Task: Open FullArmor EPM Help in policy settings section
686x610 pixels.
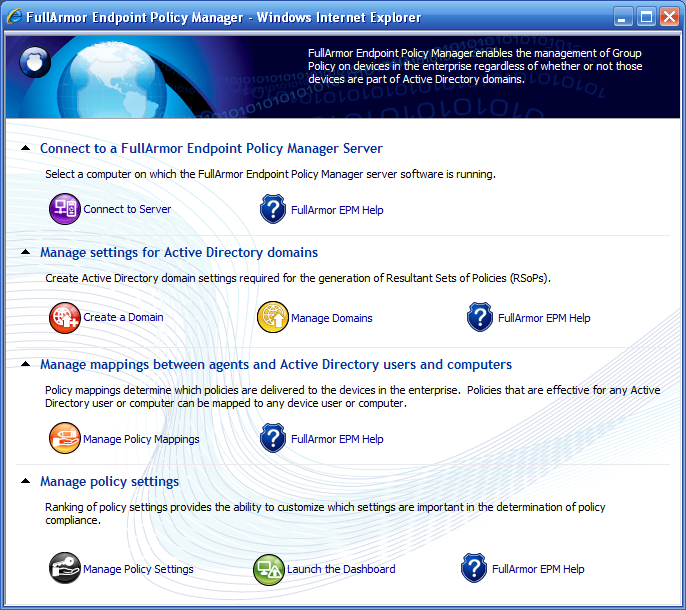Action: tap(538, 569)
